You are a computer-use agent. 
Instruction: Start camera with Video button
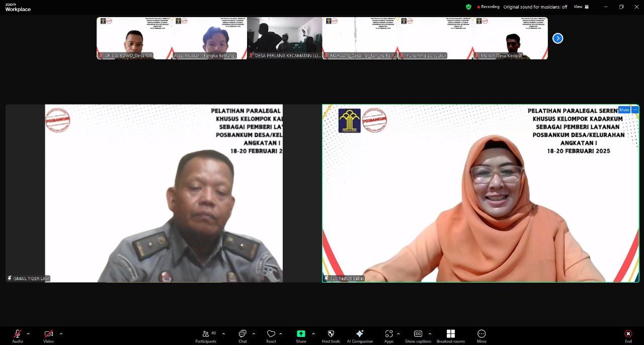[48, 336]
